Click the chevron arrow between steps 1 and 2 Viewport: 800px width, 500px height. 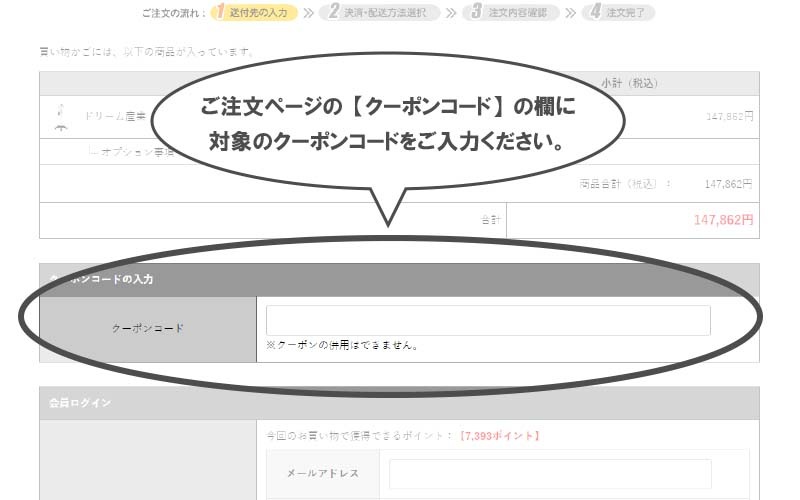click(308, 13)
